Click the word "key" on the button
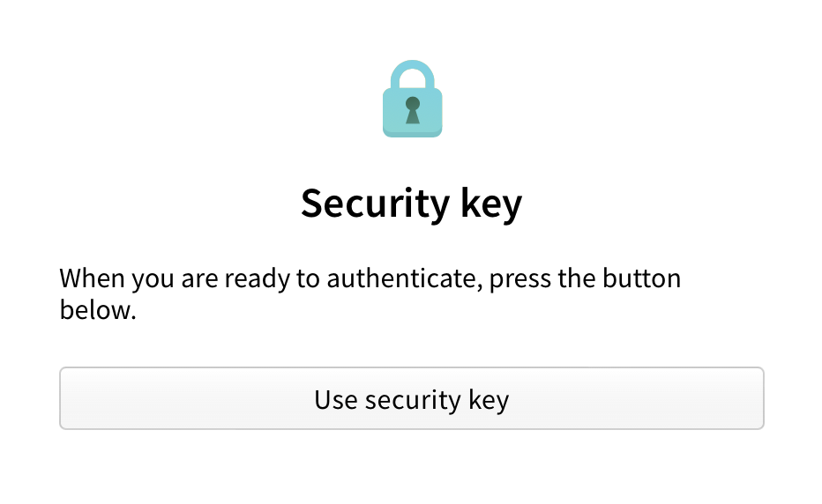Viewport: 822px width, 504px height. pos(487,400)
